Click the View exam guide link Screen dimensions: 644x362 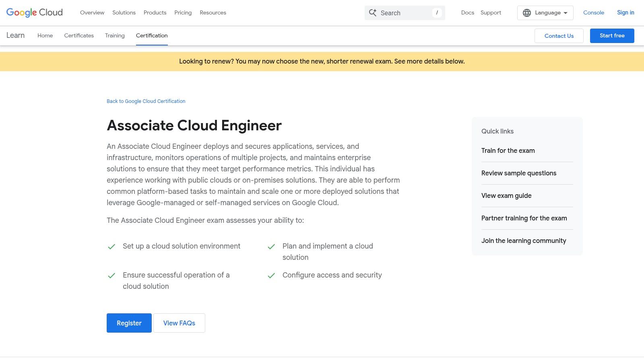(506, 195)
